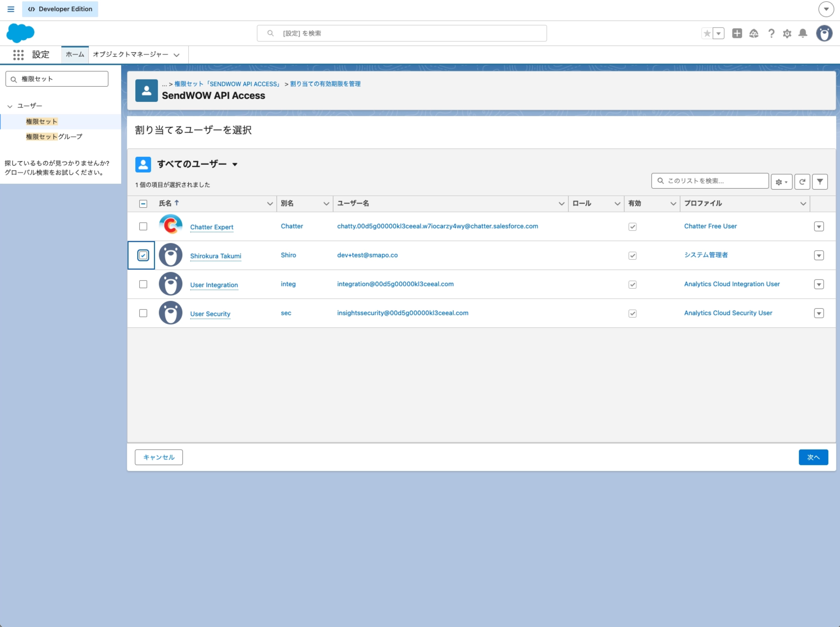840x627 pixels.
Task: Check the User Security row checkbox
Action: (x=143, y=313)
